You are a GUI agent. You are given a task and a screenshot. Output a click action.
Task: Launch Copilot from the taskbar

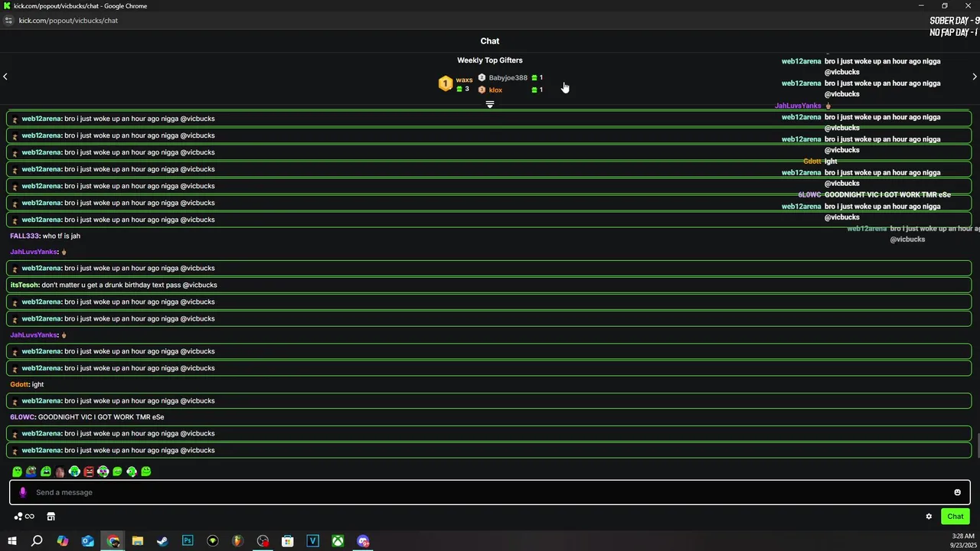click(63, 541)
